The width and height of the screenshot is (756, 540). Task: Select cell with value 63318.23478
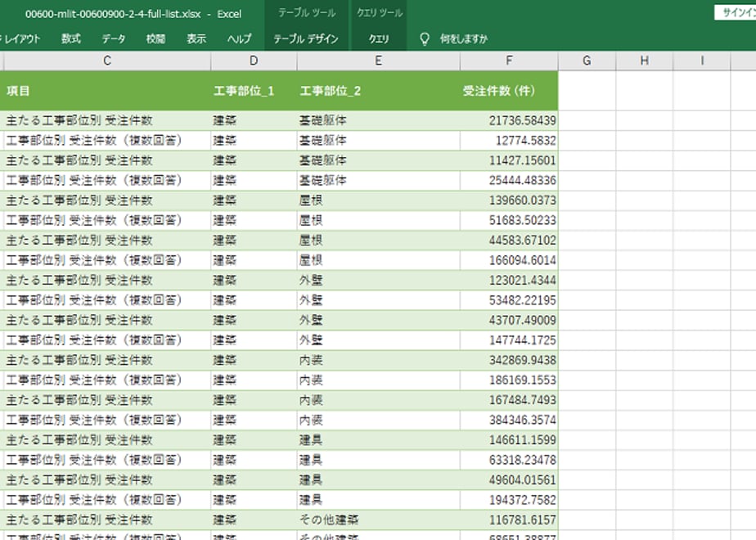pos(509,461)
